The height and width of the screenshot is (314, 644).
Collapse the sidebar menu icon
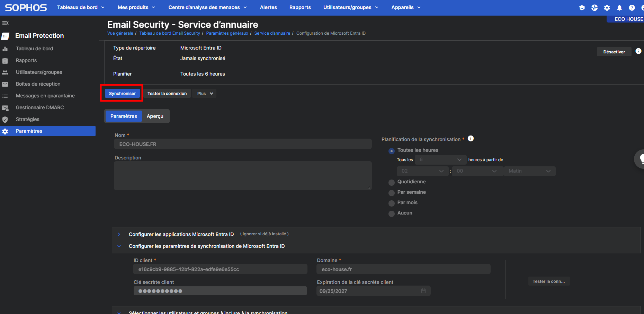(5, 23)
